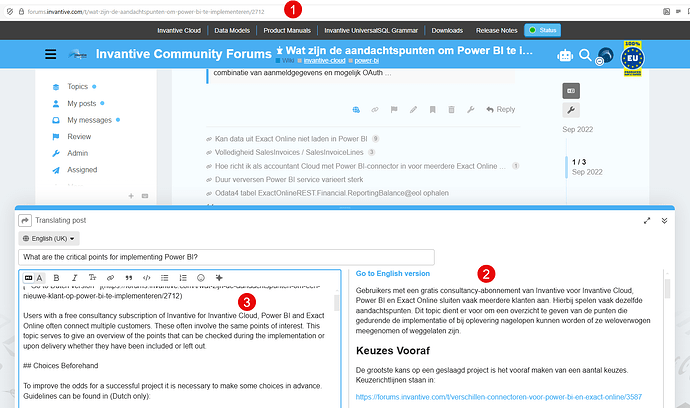Open the search magnifier in header
This screenshot has height=408, width=690.
[x=585, y=55]
